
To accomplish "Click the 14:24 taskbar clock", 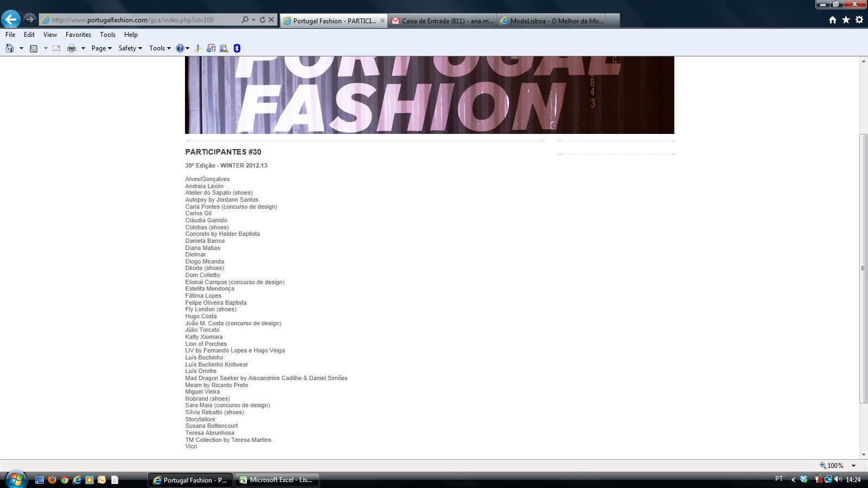I will (853, 479).
